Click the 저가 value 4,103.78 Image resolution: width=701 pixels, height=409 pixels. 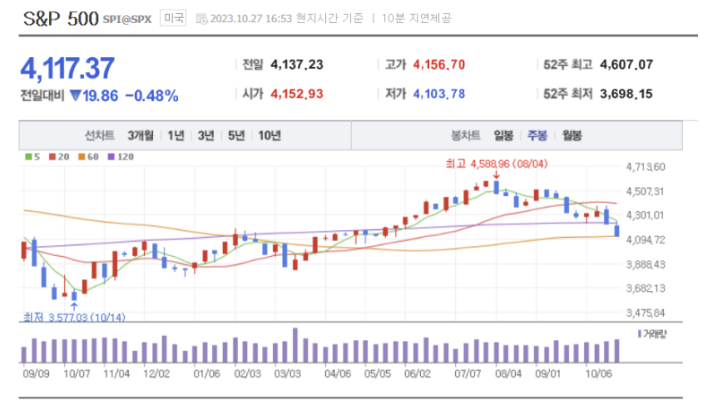[x=439, y=94]
